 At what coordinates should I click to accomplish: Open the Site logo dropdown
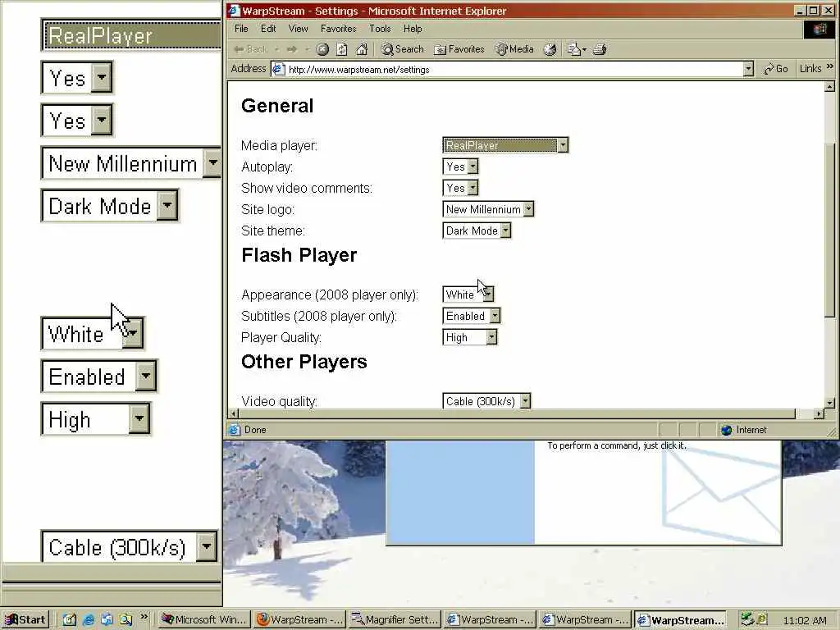tap(488, 209)
